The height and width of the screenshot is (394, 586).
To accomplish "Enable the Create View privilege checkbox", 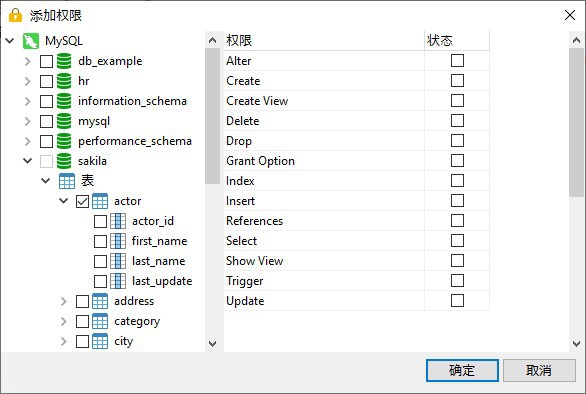I will coord(457,101).
